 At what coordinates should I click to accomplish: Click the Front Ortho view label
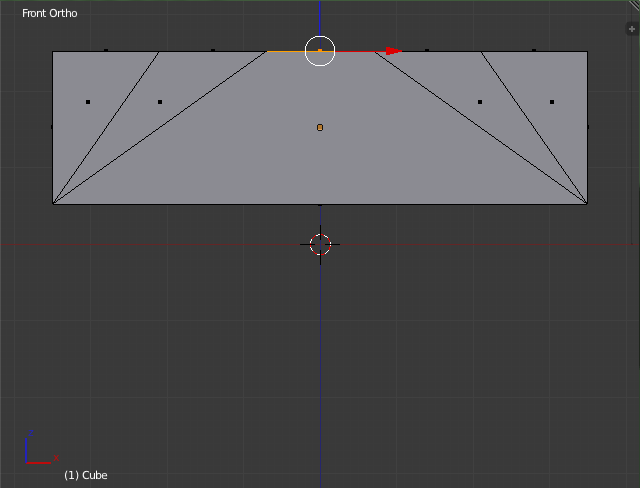[x=50, y=13]
